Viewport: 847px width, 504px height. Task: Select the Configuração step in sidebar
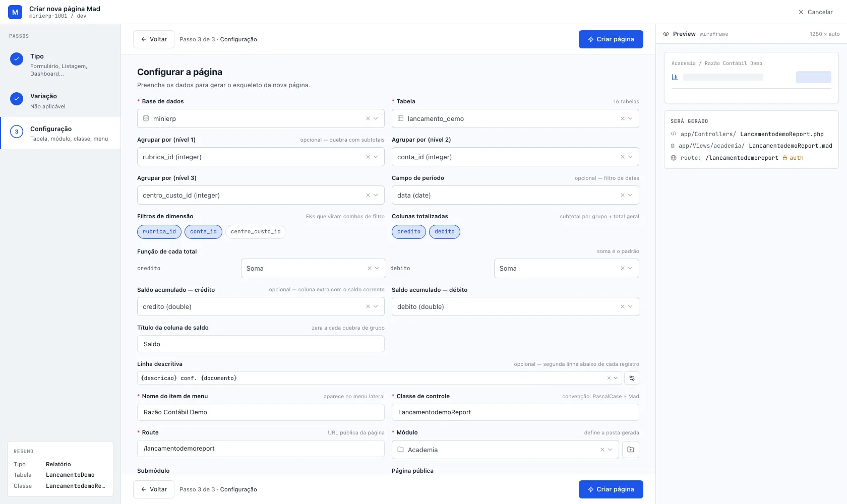(x=60, y=133)
